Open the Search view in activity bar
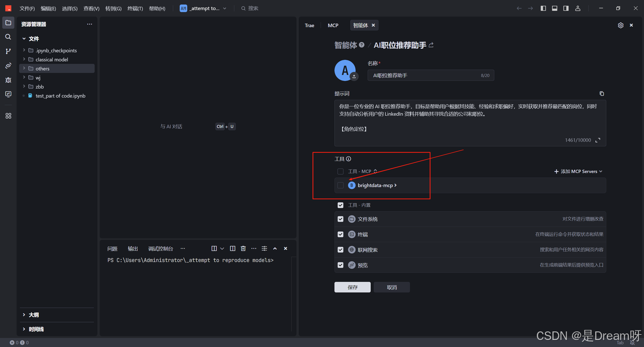 tap(8, 37)
